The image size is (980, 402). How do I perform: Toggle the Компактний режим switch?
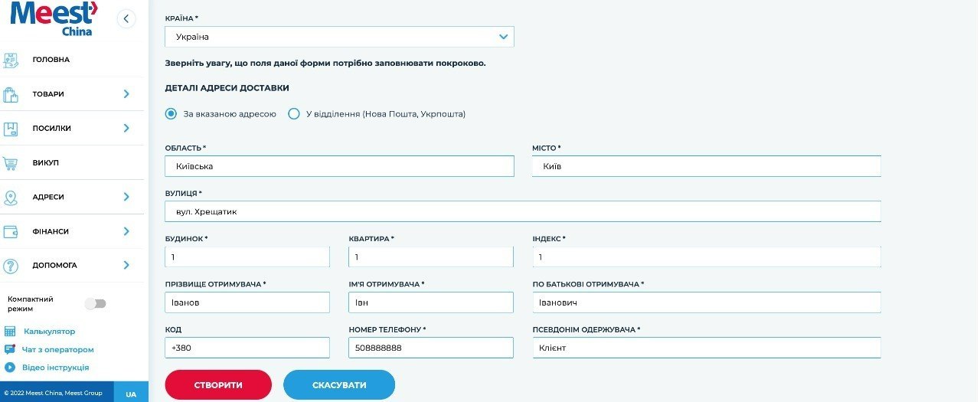(x=96, y=304)
